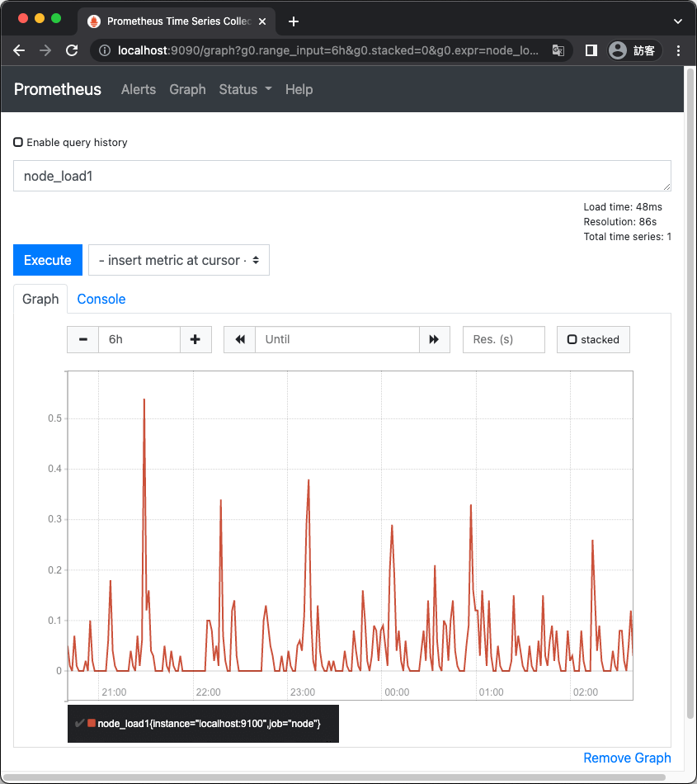Expand the tab search chevron

click(677, 21)
